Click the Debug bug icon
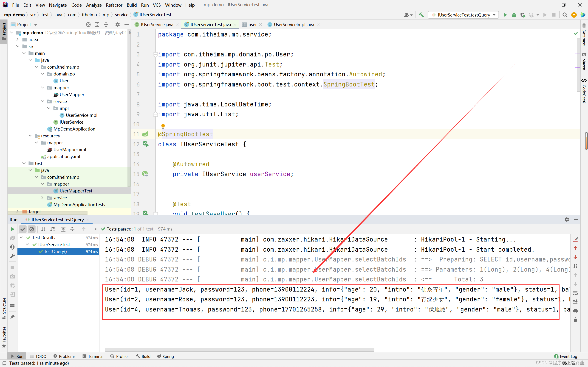The width and height of the screenshot is (588, 367). [x=514, y=15]
